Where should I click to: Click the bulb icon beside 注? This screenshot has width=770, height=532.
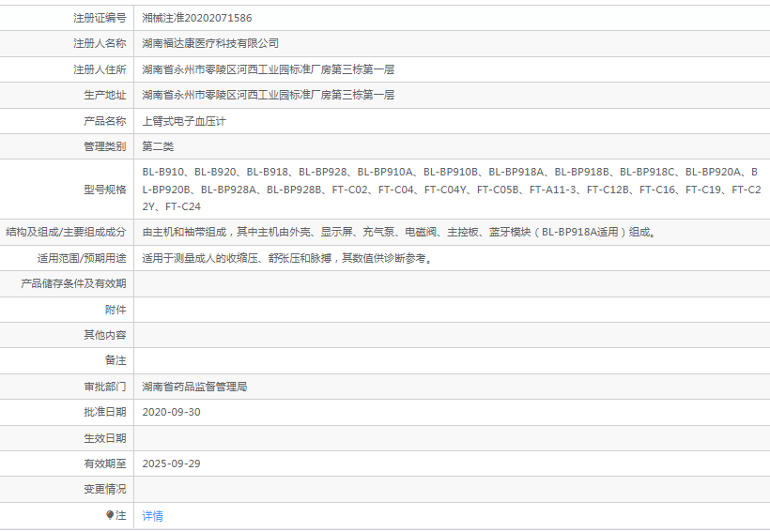(x=110, y=515)
